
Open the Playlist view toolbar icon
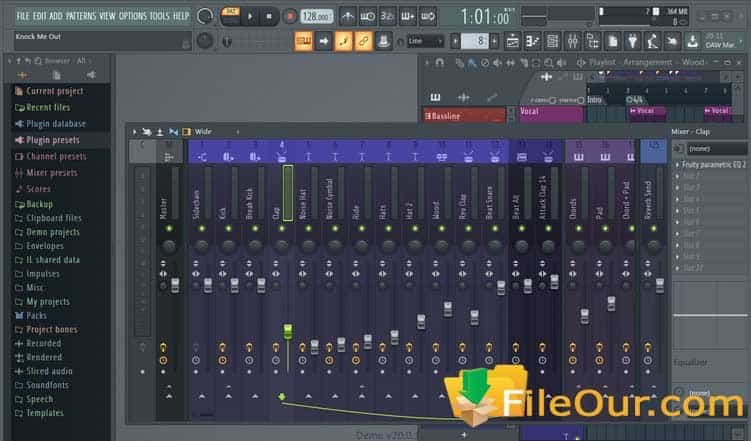(x=512, y=42)
